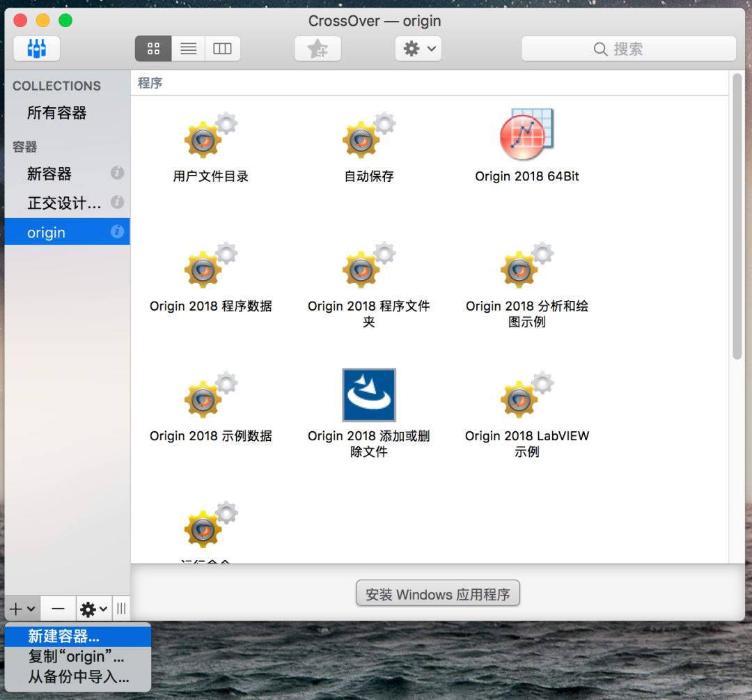Screen dimensions: 752x700
Task: Switch to column view
Action: tap(223, 49)
